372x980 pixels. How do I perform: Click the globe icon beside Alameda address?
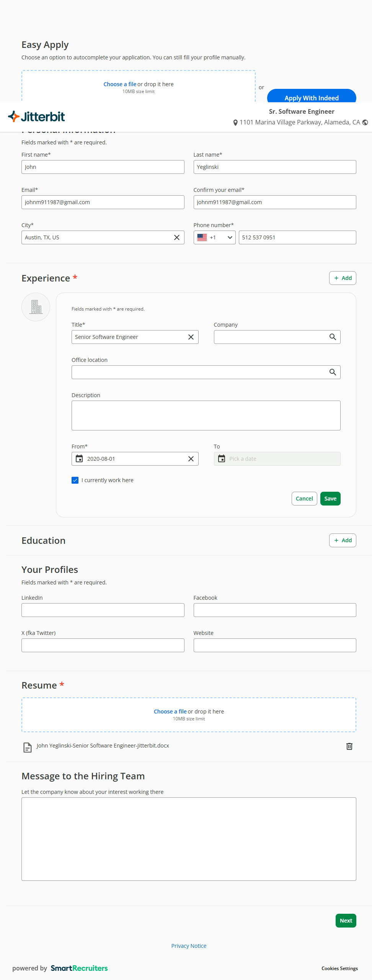[365, 123]
